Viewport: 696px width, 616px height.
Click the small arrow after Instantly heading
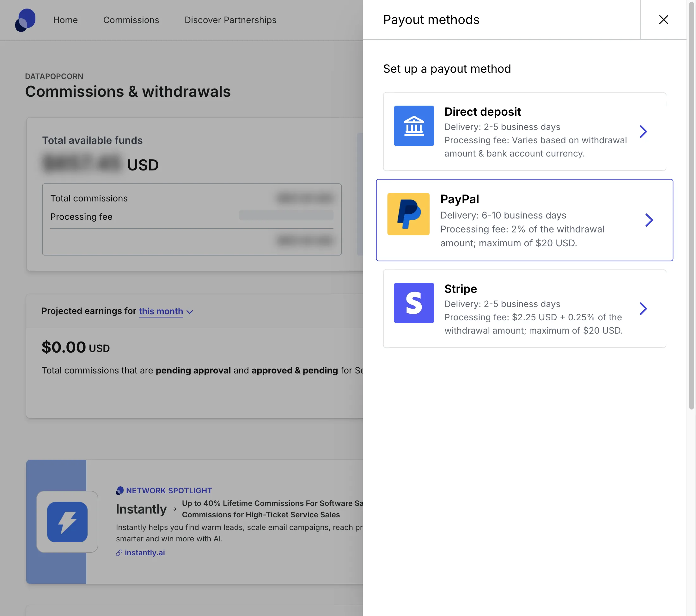(x=175, y=509)
